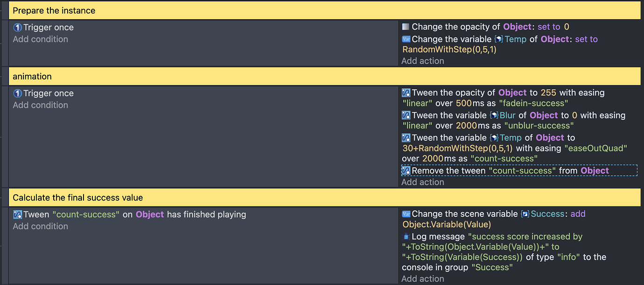The image size is (644, 285).
Task: Select the 'Prepare the instance' comment bar
Action: [x=324, y=10]
